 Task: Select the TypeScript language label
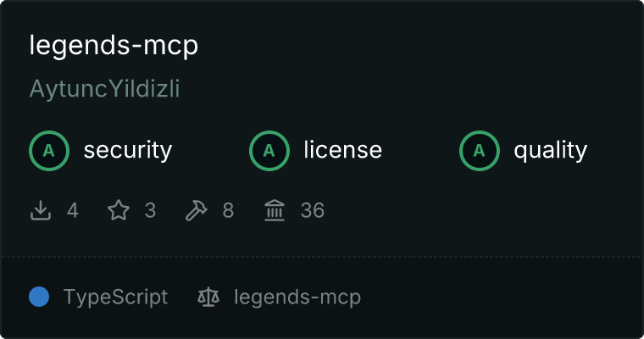click(116, 297)
